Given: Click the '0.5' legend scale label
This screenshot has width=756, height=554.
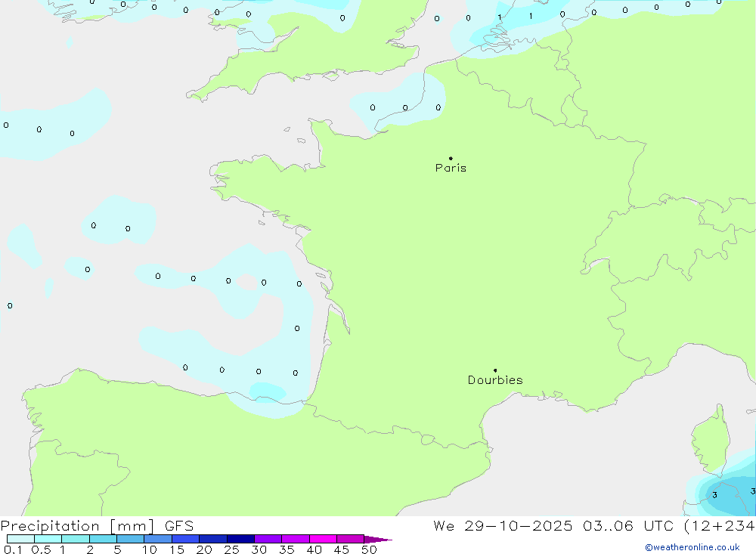Looking at the screenshot, I should click(x=41, y=549).
